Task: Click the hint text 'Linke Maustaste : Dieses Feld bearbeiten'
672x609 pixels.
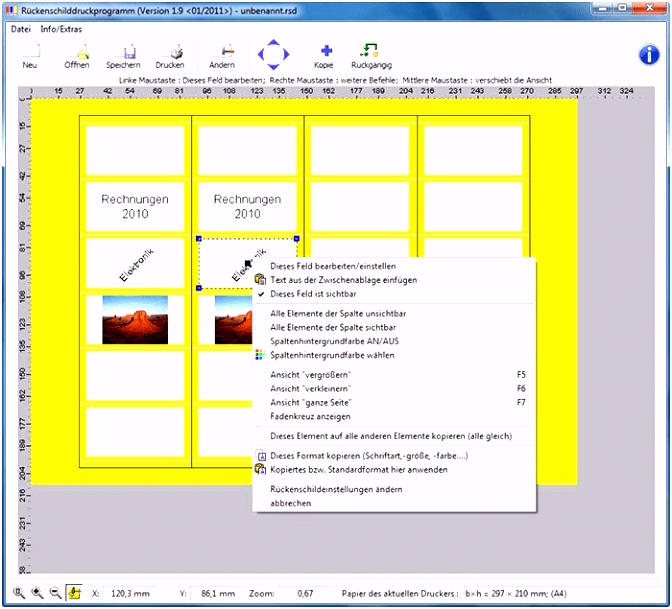Action: [192, 80]
